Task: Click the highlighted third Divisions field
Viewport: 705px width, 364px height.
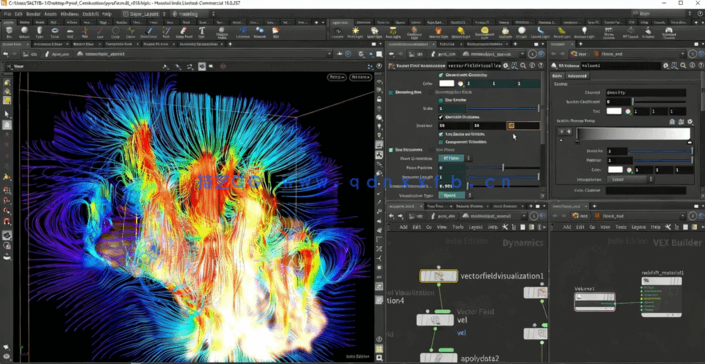Action: [523, 125]
